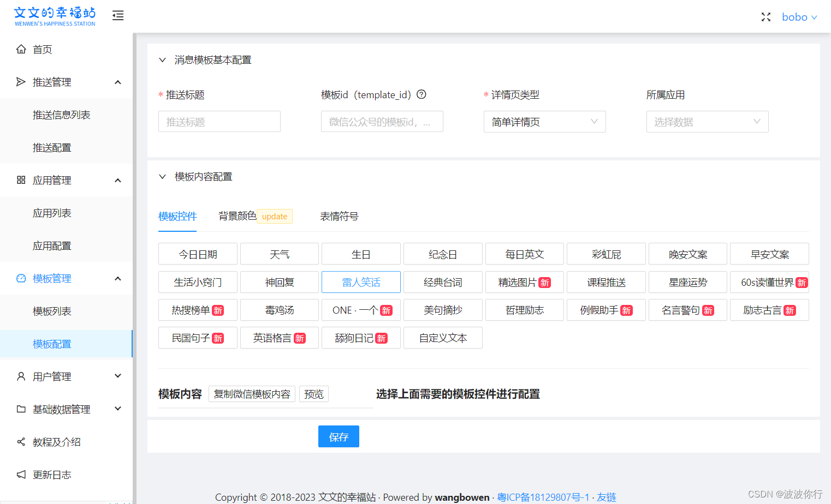This screenshot has width=831, height=504.
Task: Add the 生日 widget
Action: [361, 254]
